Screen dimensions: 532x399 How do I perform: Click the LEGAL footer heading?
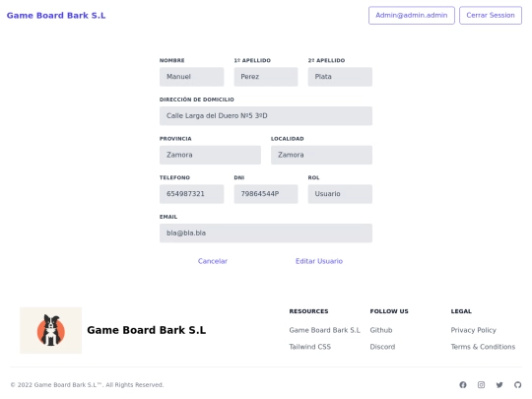tap(461, 311)
